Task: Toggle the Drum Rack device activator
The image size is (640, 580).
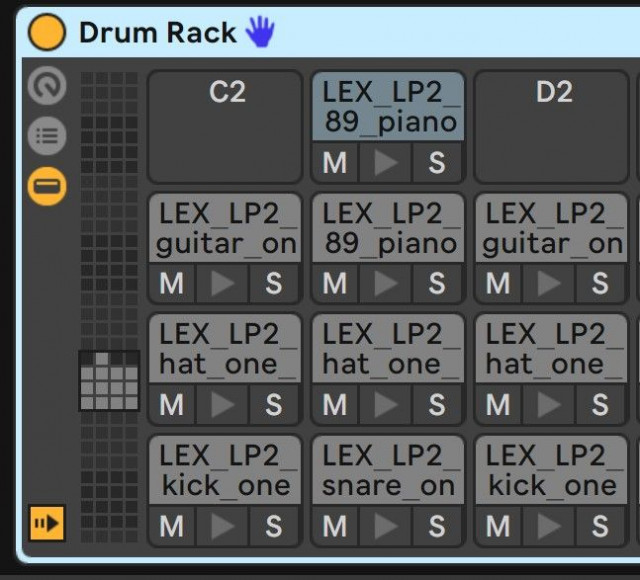Action: point(46,32)
